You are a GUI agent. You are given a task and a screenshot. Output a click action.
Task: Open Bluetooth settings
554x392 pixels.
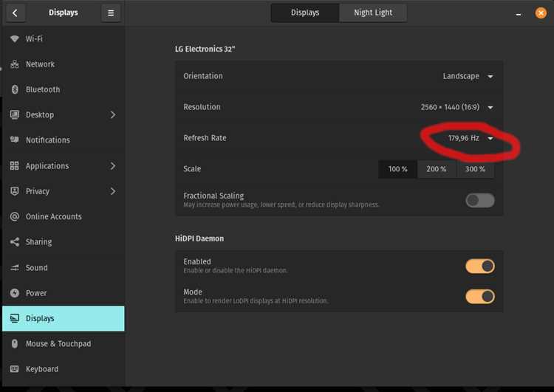(64, 90)
